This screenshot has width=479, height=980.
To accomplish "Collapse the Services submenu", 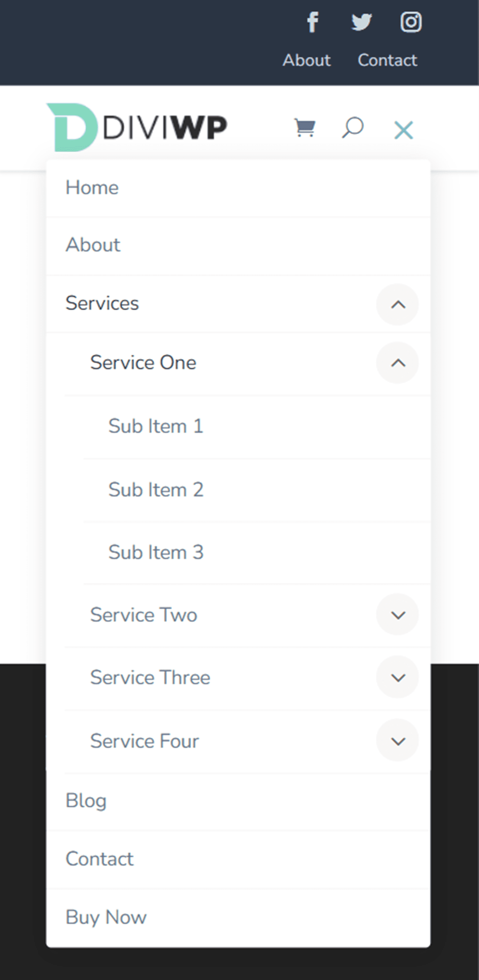I will (x=398, y=304).
